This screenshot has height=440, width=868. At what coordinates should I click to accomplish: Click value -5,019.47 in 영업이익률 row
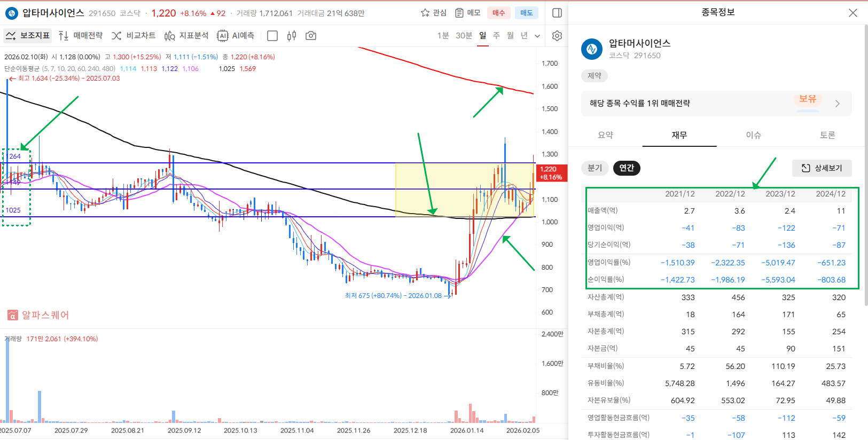pos(778,263)
